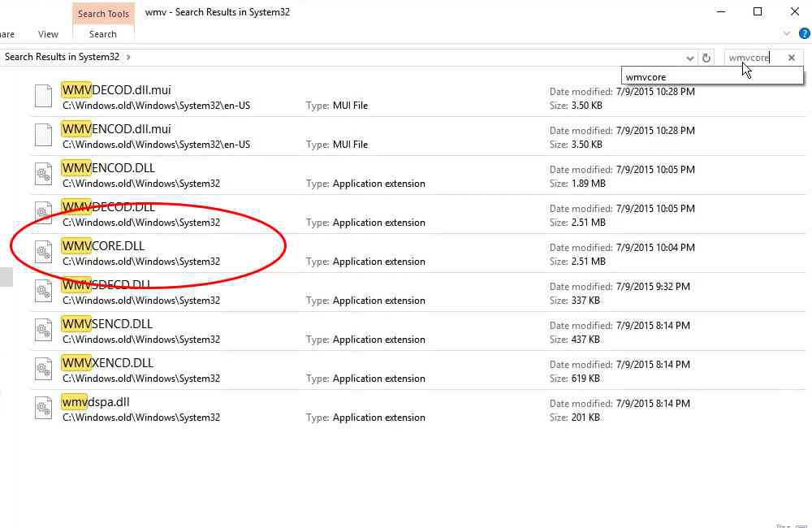Expand the ribbon with the chevron
Image resolution: width=812 pixels, height=528 pixels.
point(787,33)
